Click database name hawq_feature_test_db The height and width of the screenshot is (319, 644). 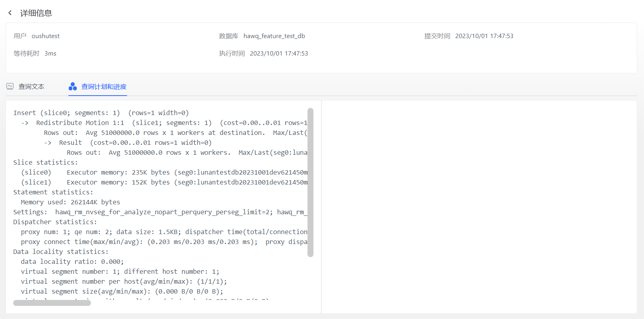(x=274, y=36)
